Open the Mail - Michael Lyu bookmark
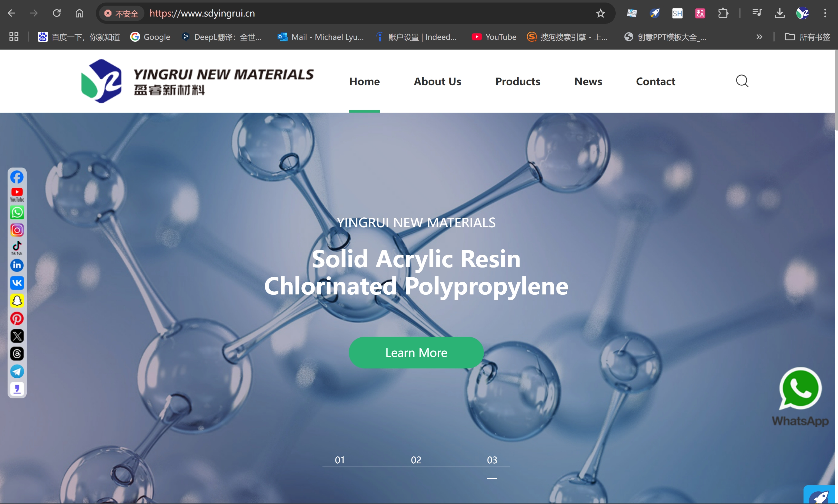838x504 pixels. [x=320, y=37]
